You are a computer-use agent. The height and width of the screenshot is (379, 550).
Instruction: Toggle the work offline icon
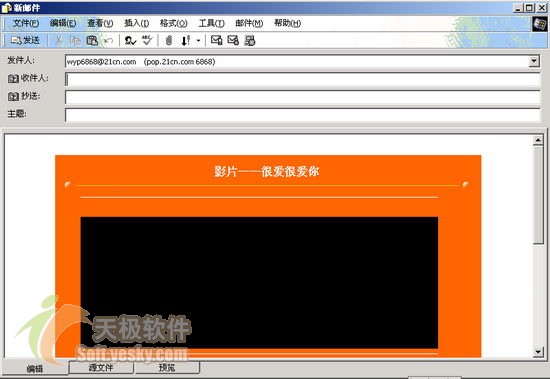tap(250, 41)
